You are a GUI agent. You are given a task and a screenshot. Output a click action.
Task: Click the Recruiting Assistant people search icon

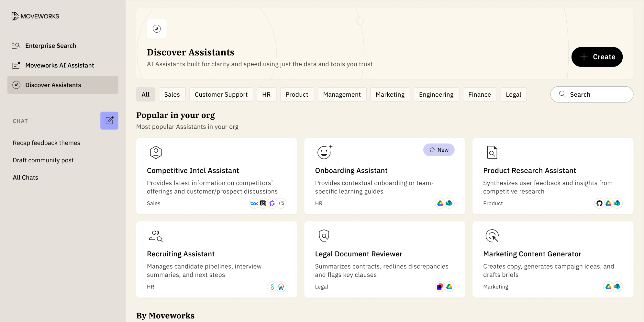pyautogui.click(x=156, y=236)
